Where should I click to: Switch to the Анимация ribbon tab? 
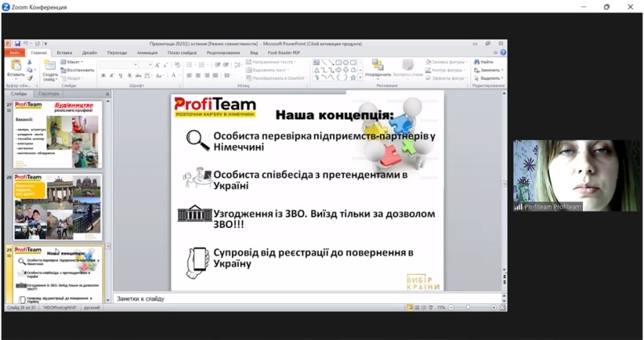tap(147, 52)
